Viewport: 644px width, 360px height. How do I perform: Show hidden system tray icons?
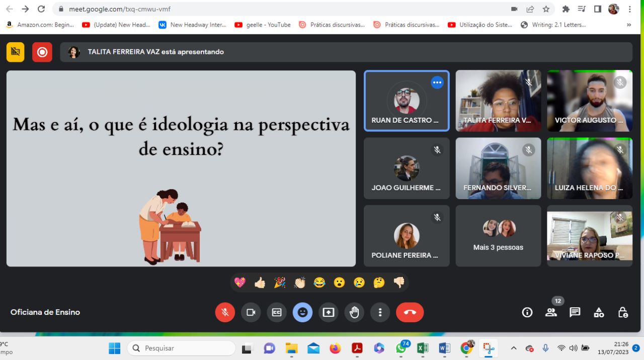514,348
